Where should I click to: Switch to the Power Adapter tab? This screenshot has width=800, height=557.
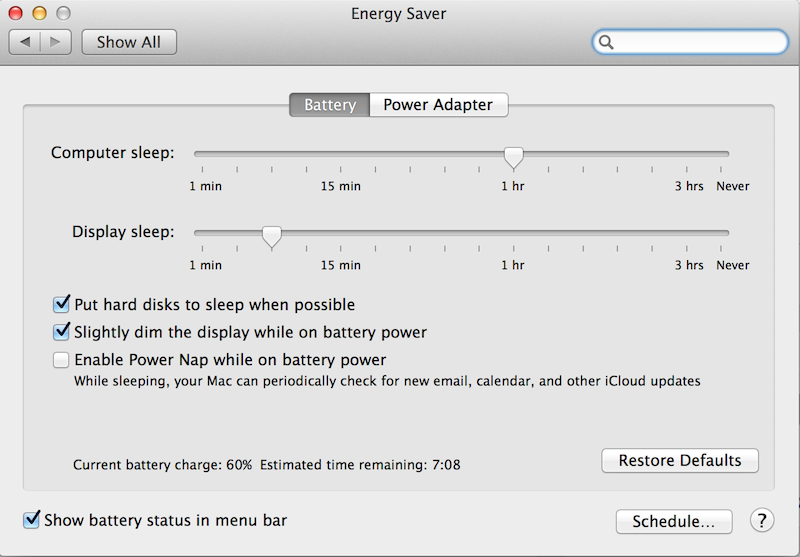[x=438, y=105]
